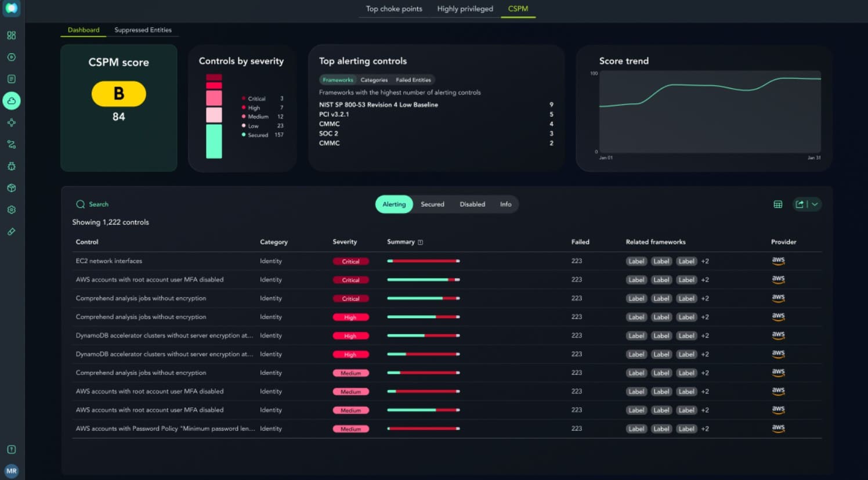Click the table columns layout icon
The width and height of the screenshot is (868, 480).
click(778, 204)
